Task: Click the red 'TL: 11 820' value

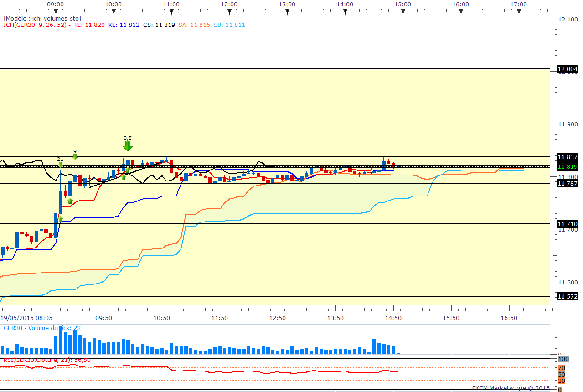Action: [89, 25]
